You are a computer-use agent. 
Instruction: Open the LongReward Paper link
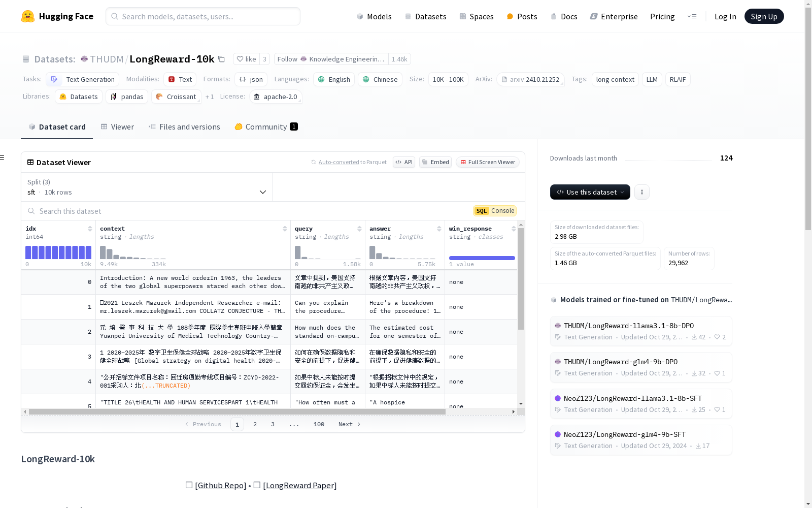click(x=300, y=485)
